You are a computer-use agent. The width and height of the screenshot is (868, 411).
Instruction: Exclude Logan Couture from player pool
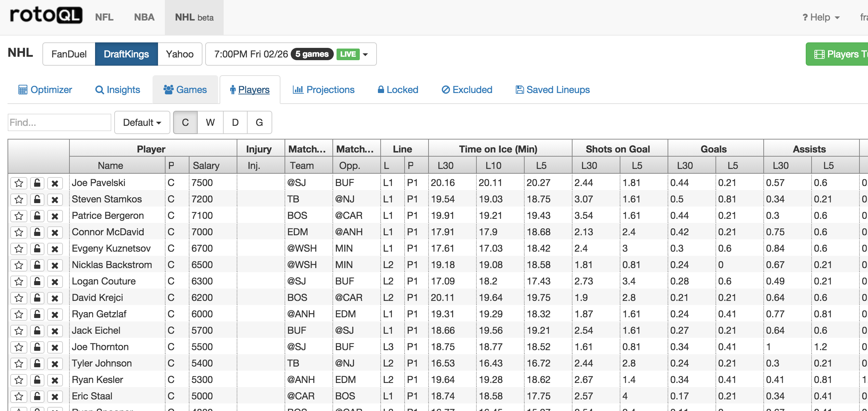click(x=55, y=282)
